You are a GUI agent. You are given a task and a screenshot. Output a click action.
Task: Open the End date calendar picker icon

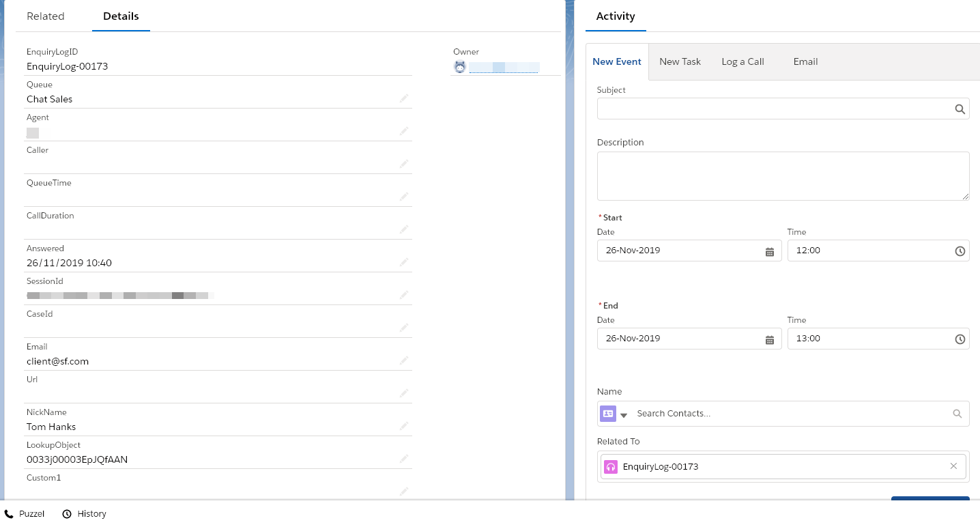click(x=769, y=339)
